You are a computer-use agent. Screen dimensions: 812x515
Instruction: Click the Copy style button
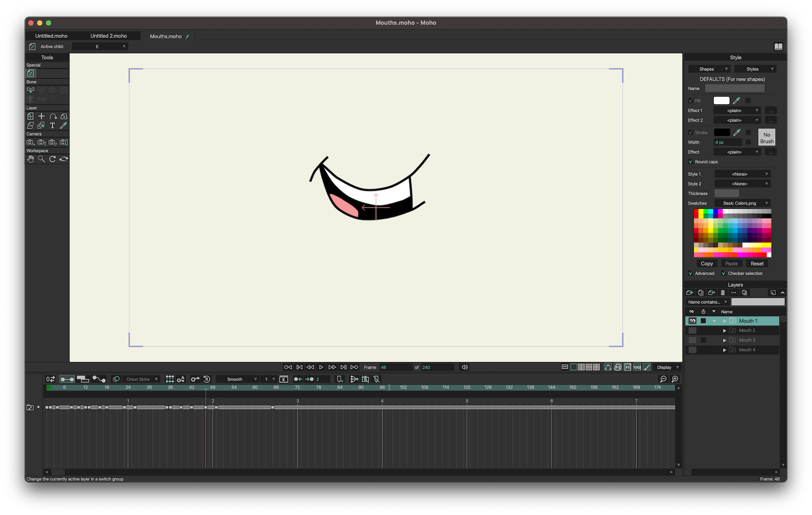707,264
